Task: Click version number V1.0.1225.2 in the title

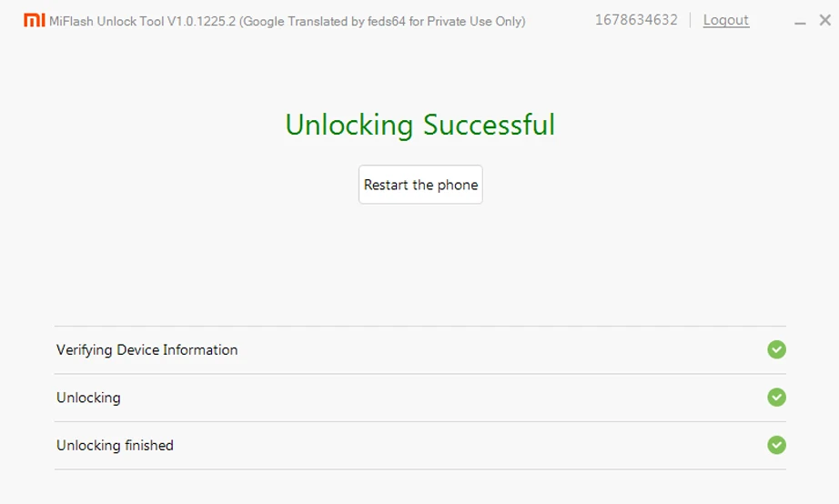Action: pyautogui.click(x=201, y=22)
